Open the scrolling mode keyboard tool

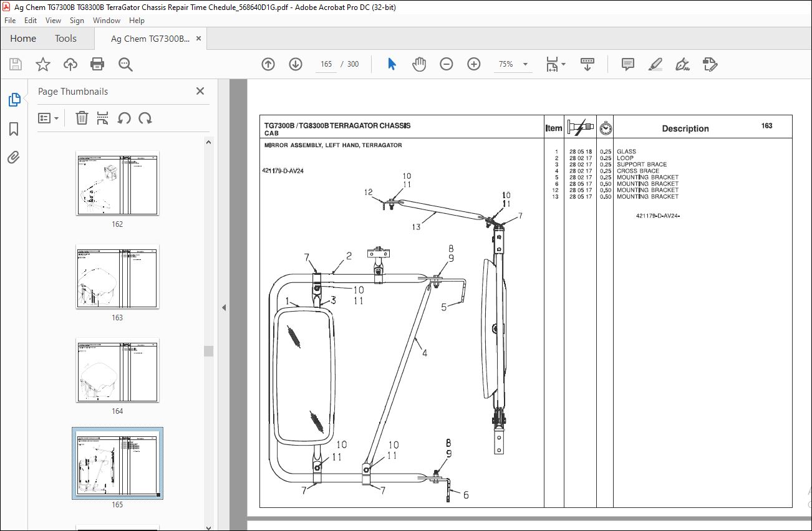coord(587,64)
